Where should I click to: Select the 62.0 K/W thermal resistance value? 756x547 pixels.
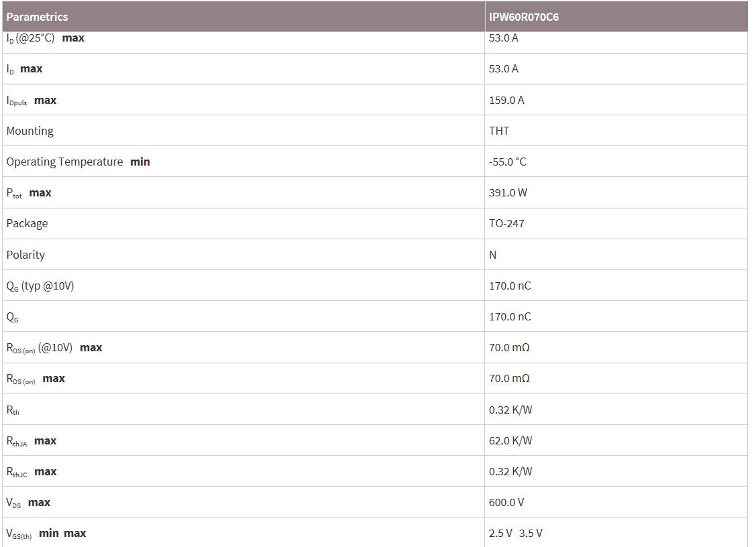510,440
